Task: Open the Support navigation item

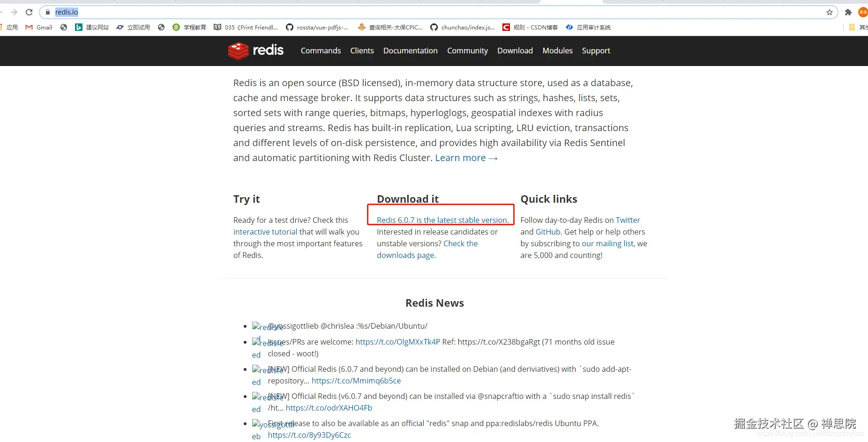Action: (596, 51)
